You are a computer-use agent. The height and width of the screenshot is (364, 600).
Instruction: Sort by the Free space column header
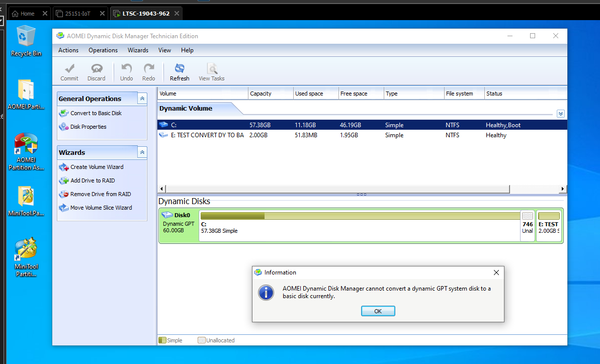click(361, 94)
